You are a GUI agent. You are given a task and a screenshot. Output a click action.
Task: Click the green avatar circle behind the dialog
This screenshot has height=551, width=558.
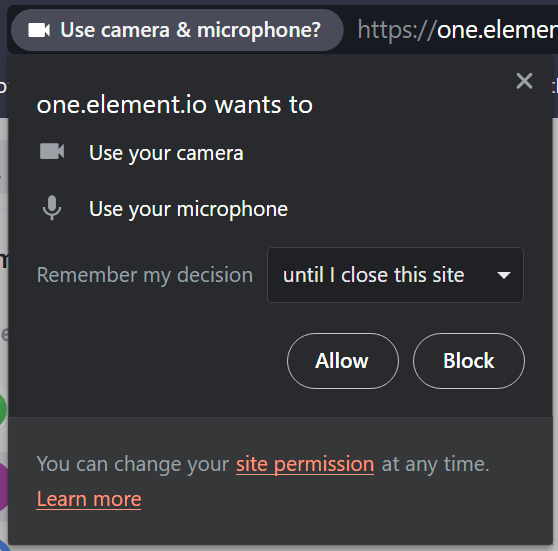3,409
